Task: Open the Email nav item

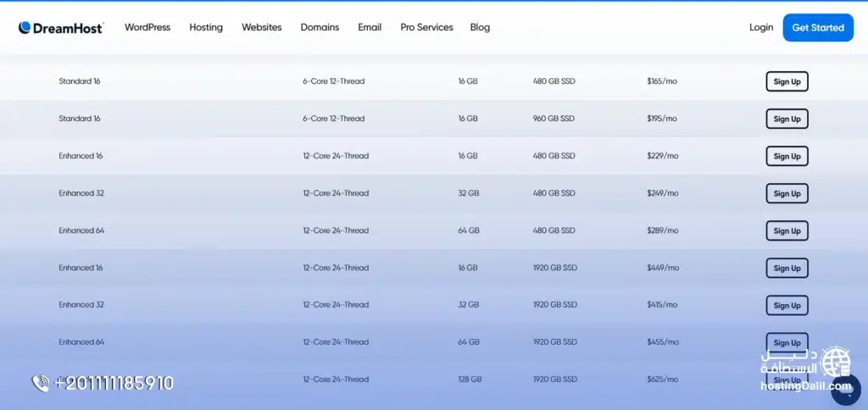Action: (x=370, y=27)
